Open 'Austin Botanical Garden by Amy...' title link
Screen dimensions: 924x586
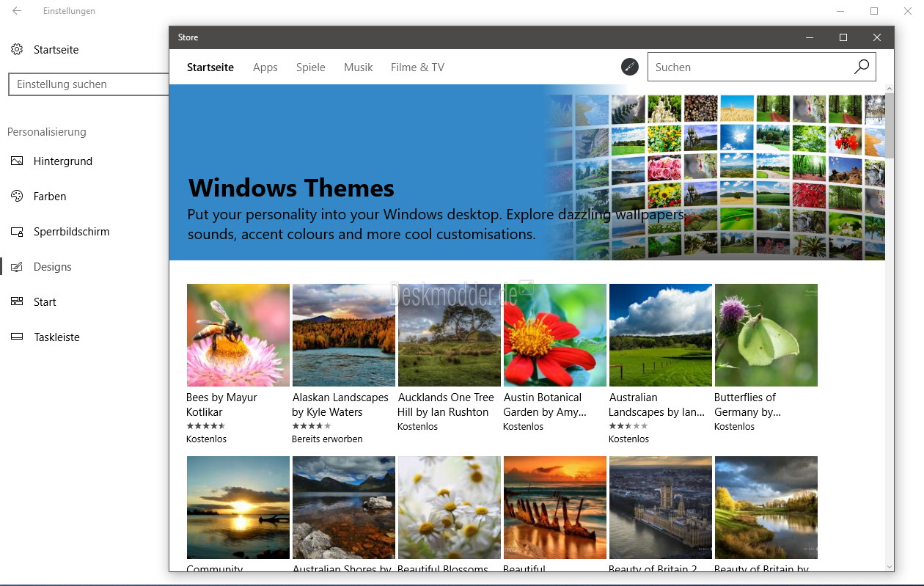coord(545,405)
